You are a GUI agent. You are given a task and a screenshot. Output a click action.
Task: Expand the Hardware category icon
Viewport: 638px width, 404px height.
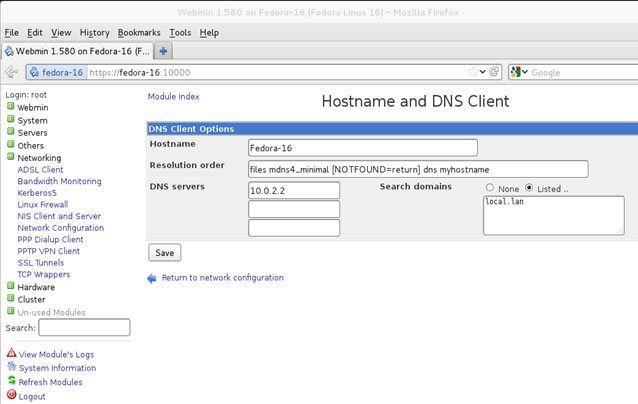[x=11, y=286]
